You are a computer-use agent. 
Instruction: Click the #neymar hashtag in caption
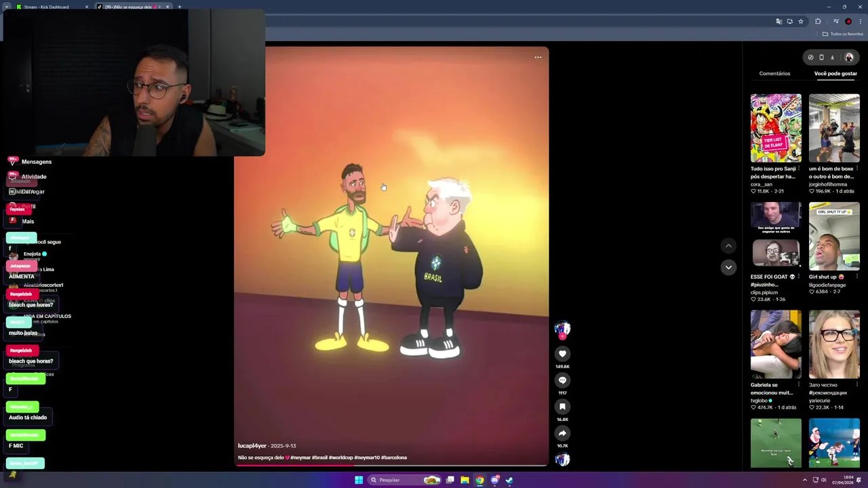pyautogui.click(x=300, y=457)
